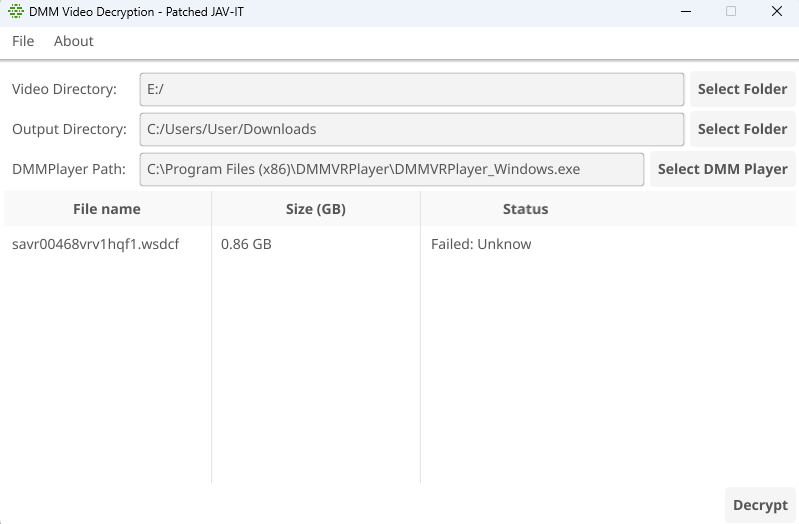The image size is (799, 524).
Task: Close the DMM Video Decryption window
Action: [777, 11]
